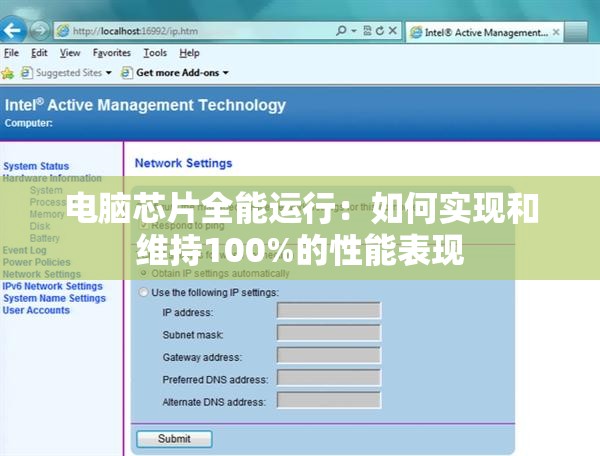
Task: Click the IE page icon in the address bar
Action: (63, 31)
